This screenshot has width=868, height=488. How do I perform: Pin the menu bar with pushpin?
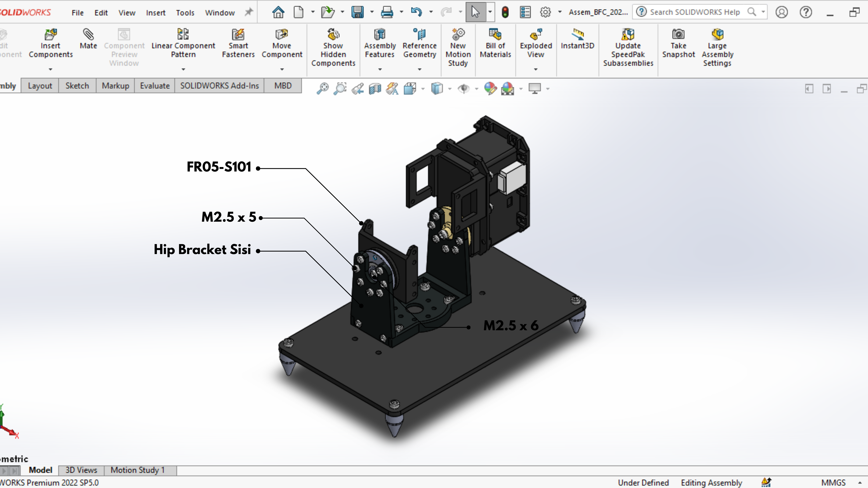coord(249,12)
